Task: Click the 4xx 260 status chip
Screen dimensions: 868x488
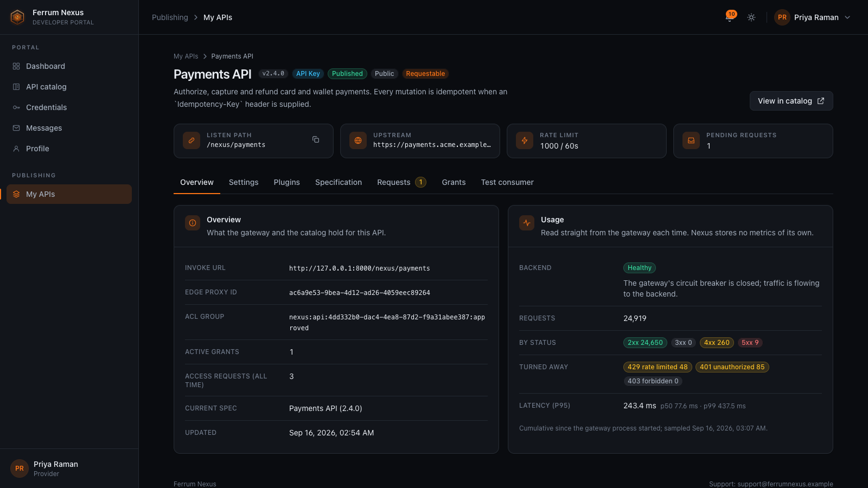Action: (x=717, y=343)
